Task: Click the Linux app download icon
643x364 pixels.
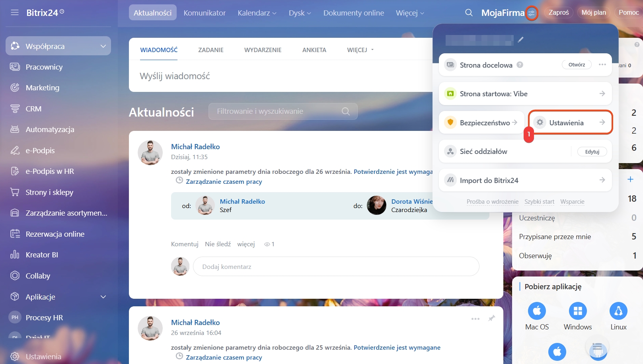Action: pos(618,311)
